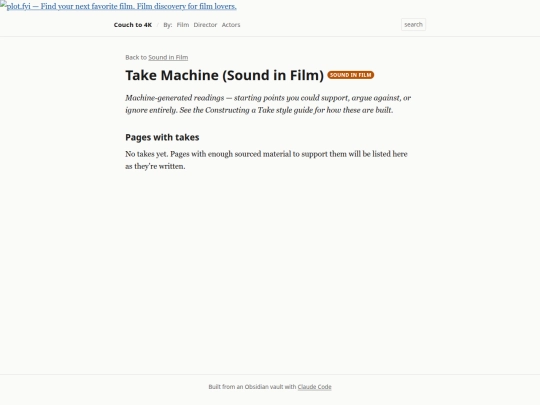Open the plot.fyi banner link

[x=118, y=6]
